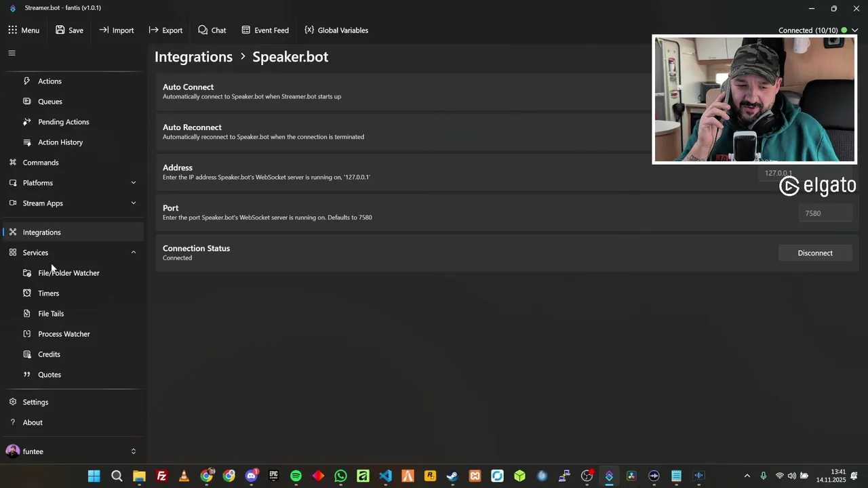Click the Speaker.bot page heading

(290, 57)
